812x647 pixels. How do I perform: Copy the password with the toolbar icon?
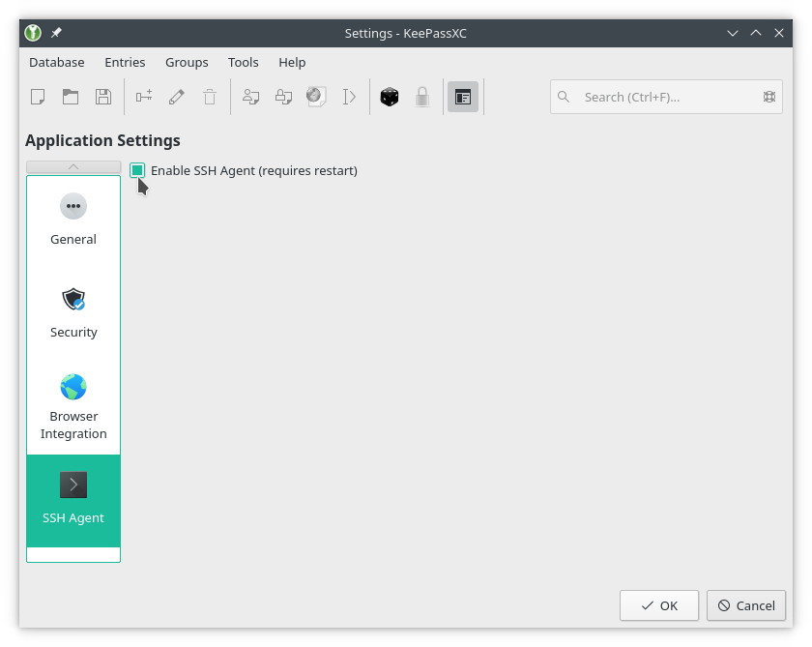coord(281,97)
